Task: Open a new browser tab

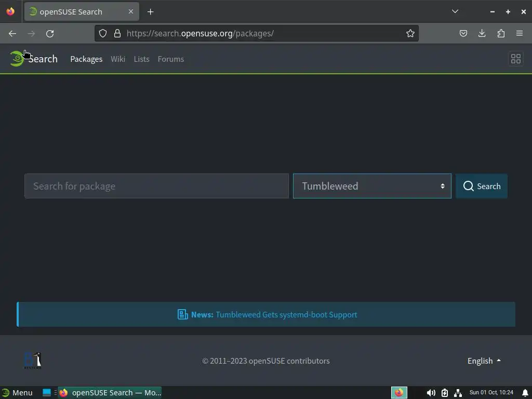Action: click(150, 12)
